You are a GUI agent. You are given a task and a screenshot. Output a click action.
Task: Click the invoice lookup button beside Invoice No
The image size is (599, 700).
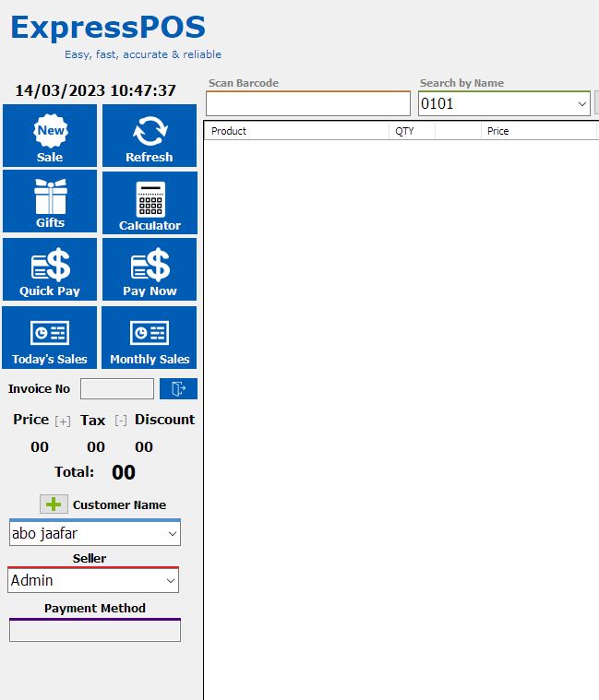[178, 389]
